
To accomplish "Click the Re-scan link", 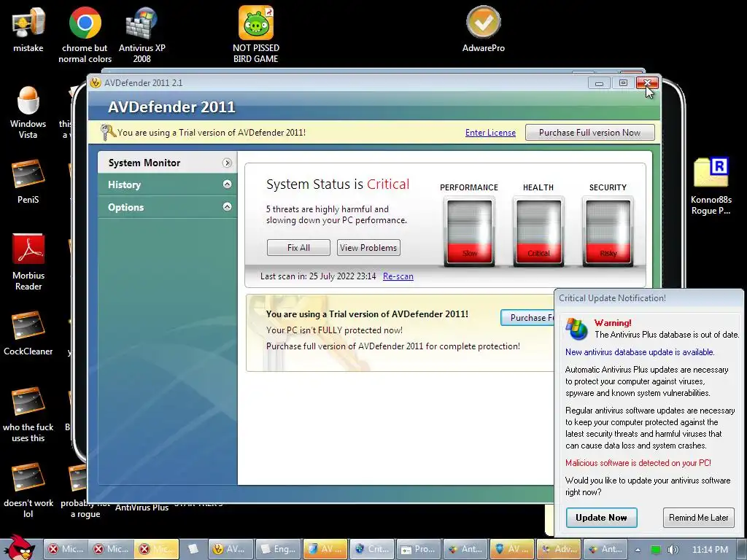I will pos(398,276).
